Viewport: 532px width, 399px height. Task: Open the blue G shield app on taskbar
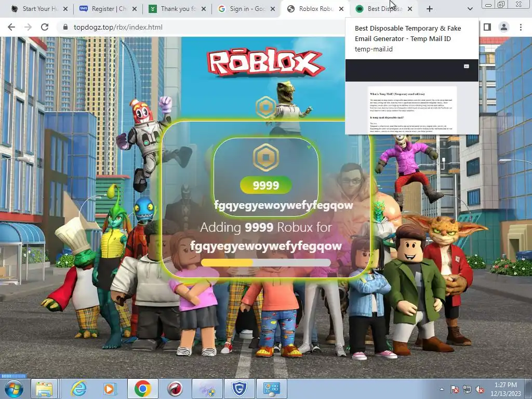(239, 389)
